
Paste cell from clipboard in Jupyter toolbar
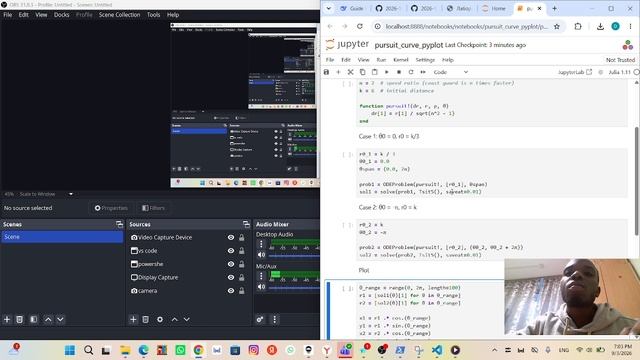point(374,72)
